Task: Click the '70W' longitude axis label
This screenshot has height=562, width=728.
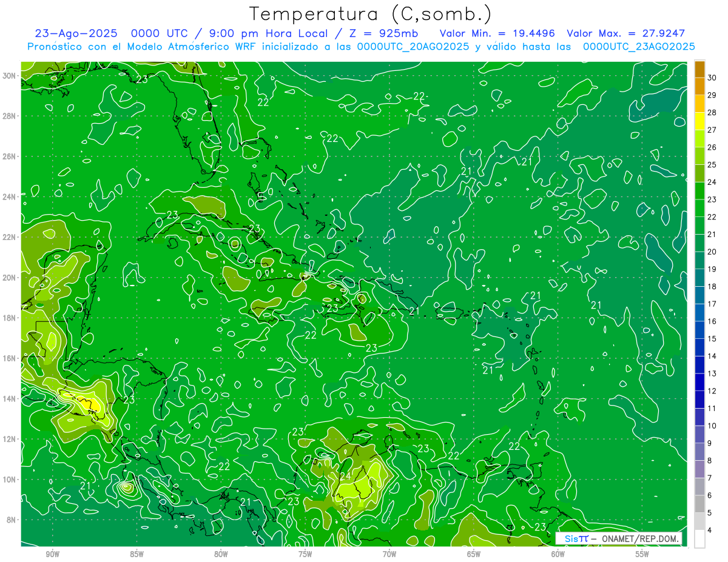Action: point(389,554)
